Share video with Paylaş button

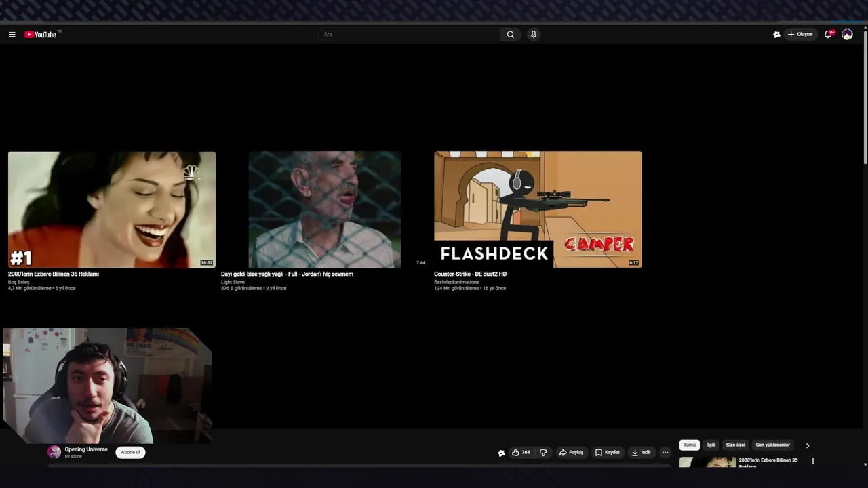point(571,452)
